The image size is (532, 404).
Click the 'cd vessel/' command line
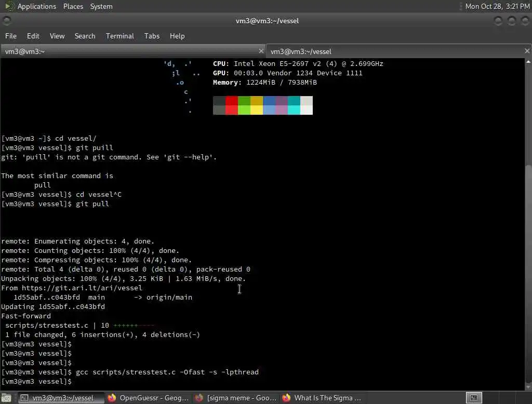[x=49, y=139]
